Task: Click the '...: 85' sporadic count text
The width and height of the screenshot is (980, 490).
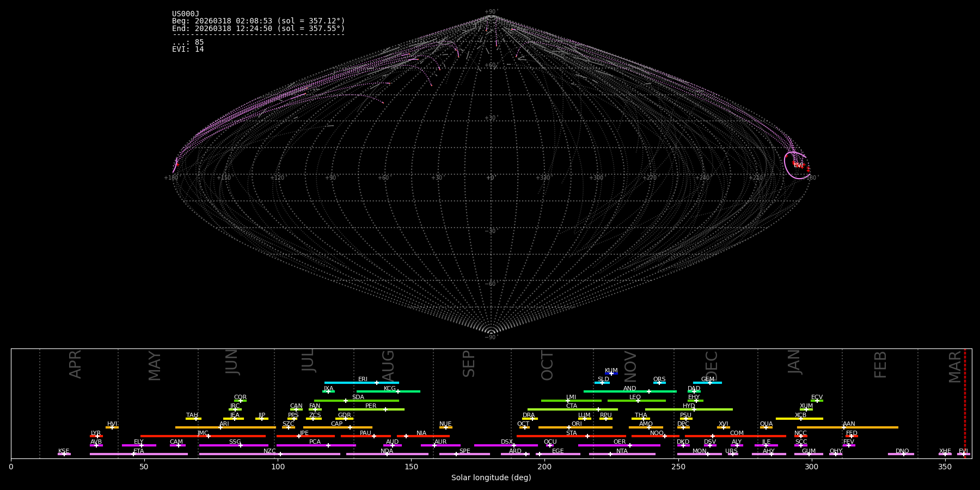Action: pyautogui.click(x=188, y=42)
